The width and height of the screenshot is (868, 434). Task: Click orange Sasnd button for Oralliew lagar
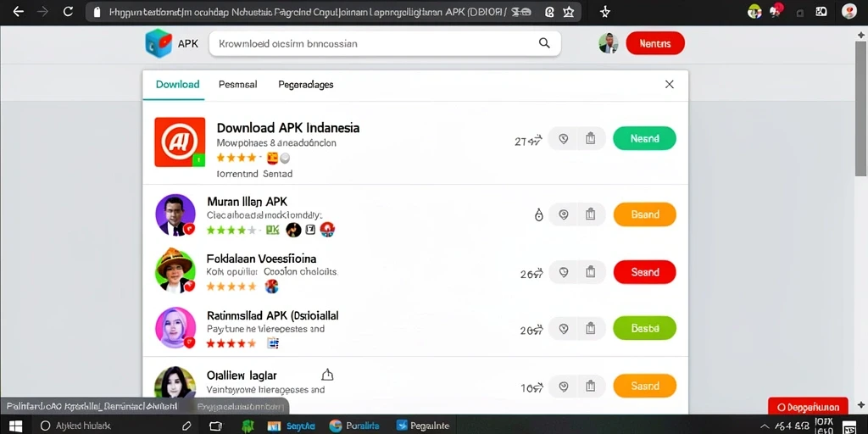644,386
